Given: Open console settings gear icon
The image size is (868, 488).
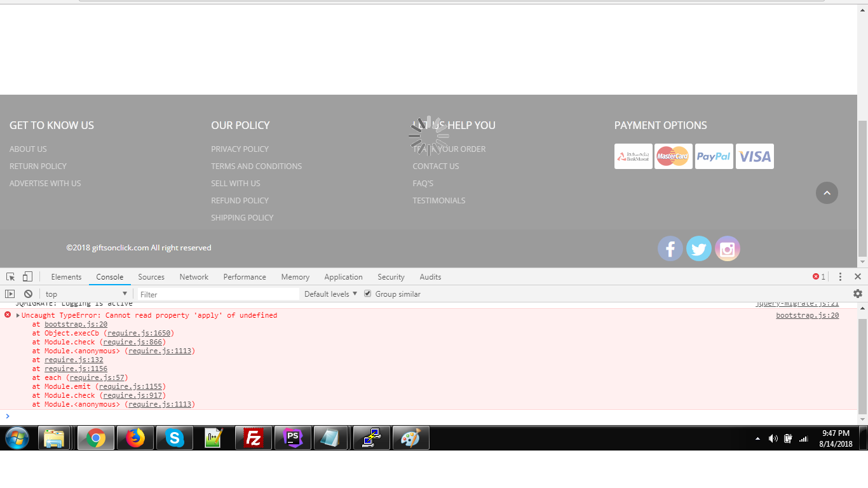Looking at the screenshot, I should (858, 294).
